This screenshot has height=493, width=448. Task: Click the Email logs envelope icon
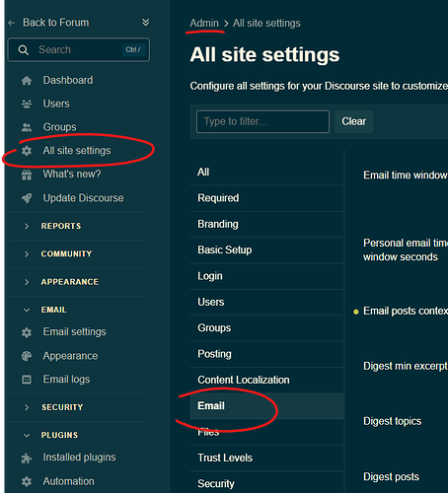click(x=27, y=380)
